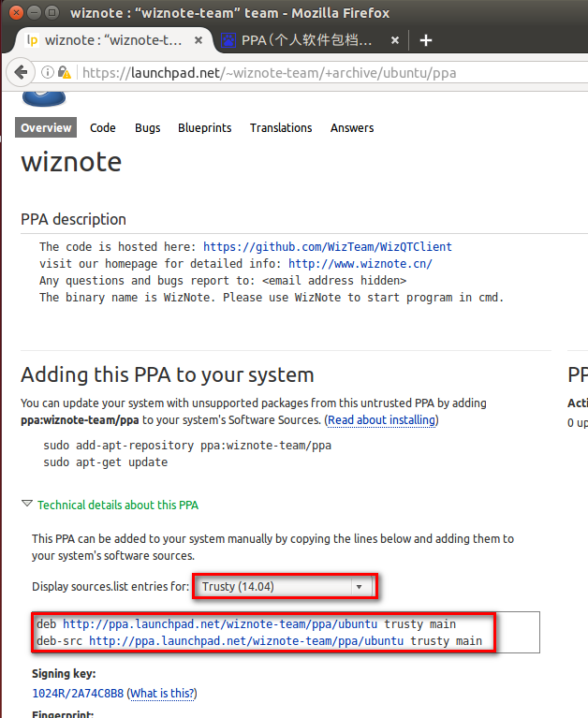Maximize the Firefox window
This screenshot has height=718, width=588.
(x=52, y=12)
